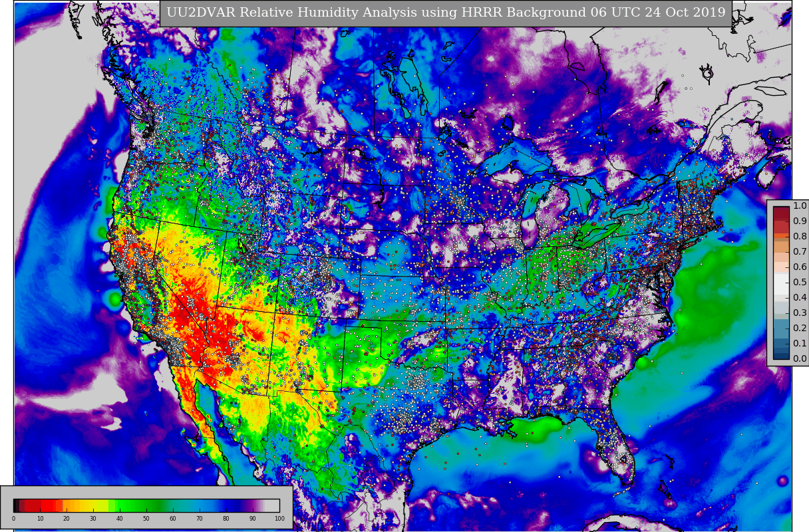Pick the yellow segment of the bottom humidity colorbar
Viewport: 809px width, 532px height.
pos(100,505)
